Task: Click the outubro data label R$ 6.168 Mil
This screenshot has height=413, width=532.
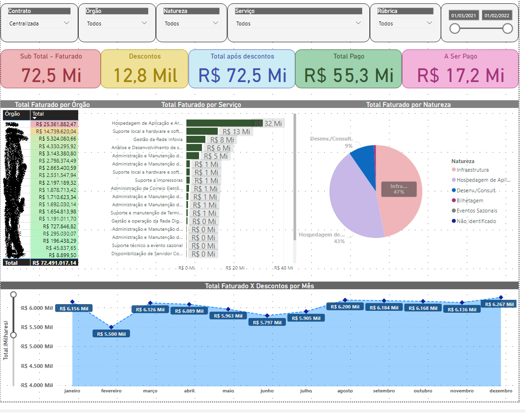Action: (423, 308)
